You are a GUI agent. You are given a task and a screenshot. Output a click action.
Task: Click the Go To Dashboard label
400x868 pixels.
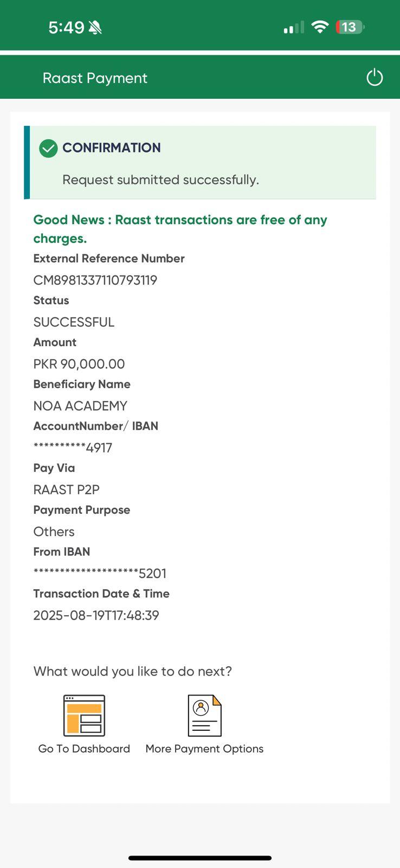click(84, 749)
